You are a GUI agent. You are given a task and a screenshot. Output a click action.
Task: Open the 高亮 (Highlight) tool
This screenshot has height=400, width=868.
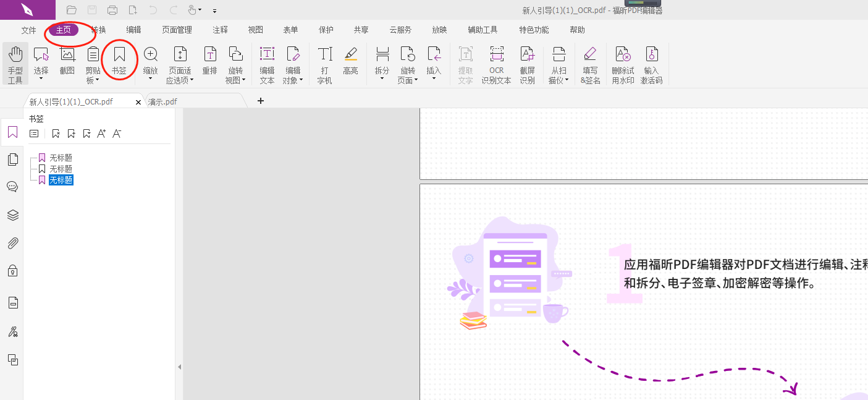(x=351, y=62)
